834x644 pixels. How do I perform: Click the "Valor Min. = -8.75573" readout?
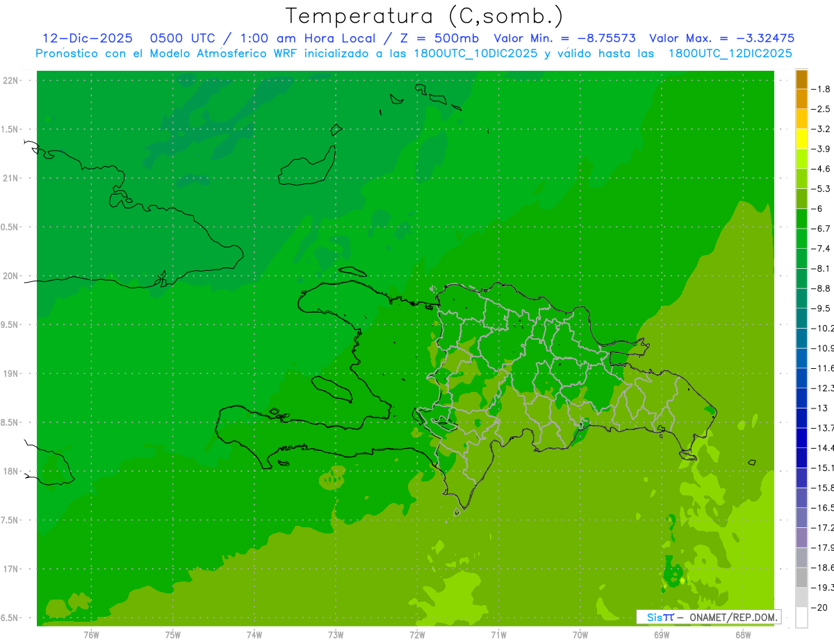564,38
